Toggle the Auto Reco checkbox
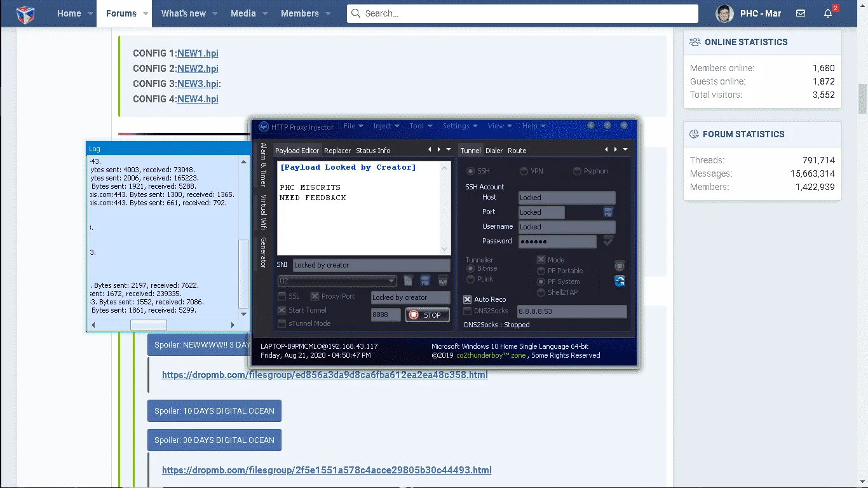 pyautogui.click(x=467, y=299)
